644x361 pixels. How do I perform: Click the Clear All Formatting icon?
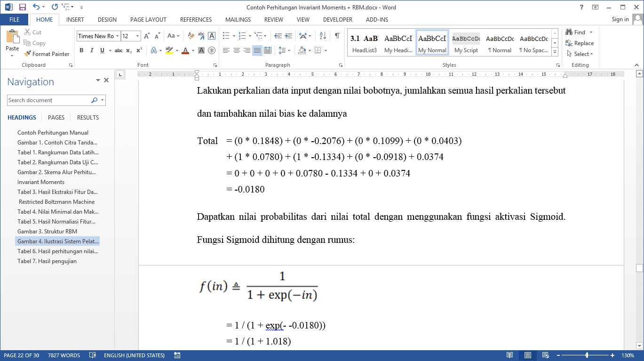click(x=191, y=36)
